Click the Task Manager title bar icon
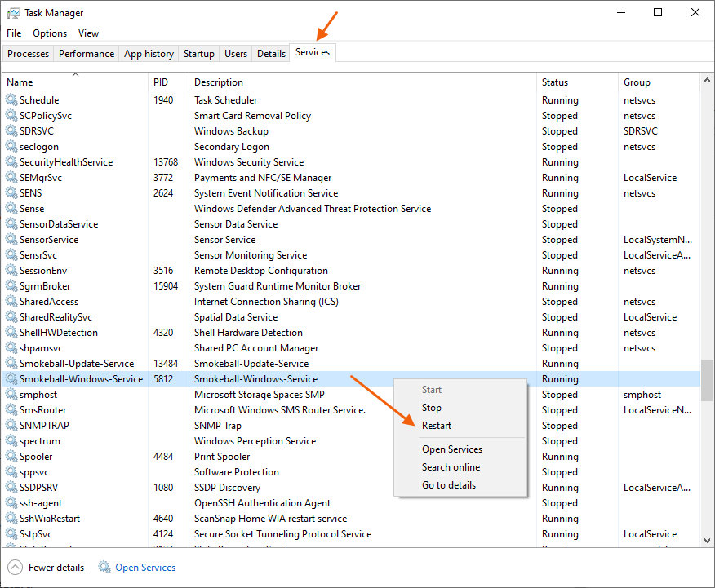The image size is (715, 588). [14, 13]
